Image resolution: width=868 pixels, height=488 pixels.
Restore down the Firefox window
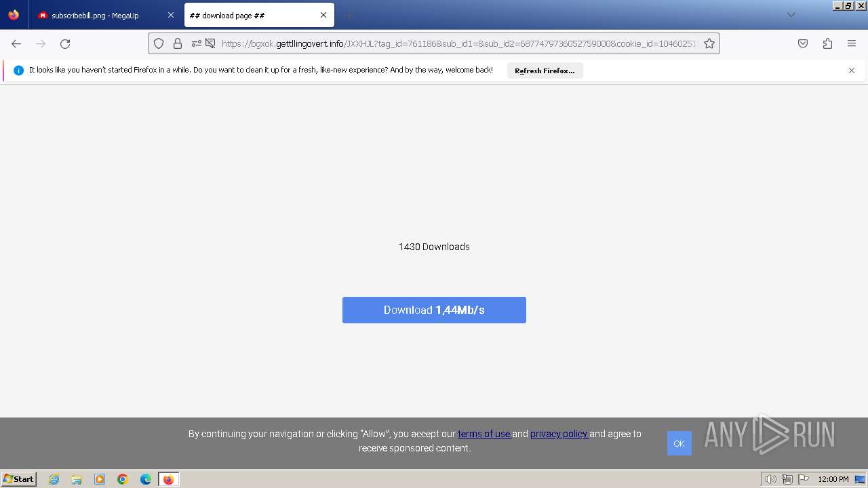(x=848, y=5)
